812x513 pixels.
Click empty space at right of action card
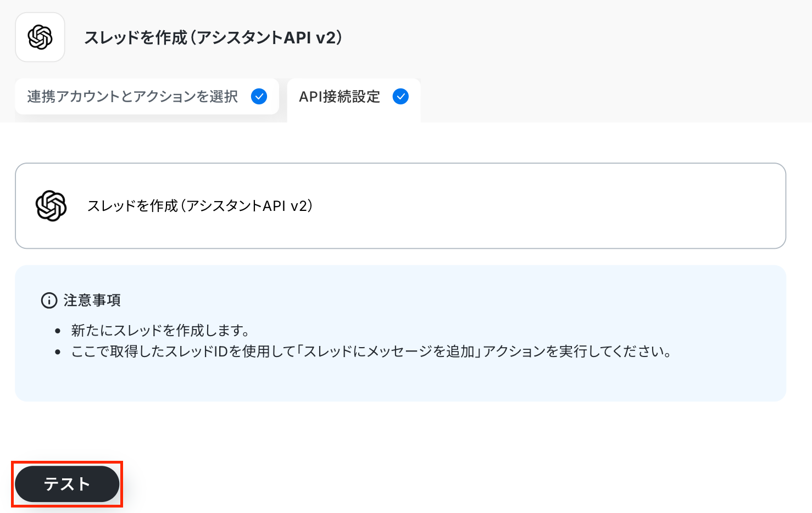549,206
